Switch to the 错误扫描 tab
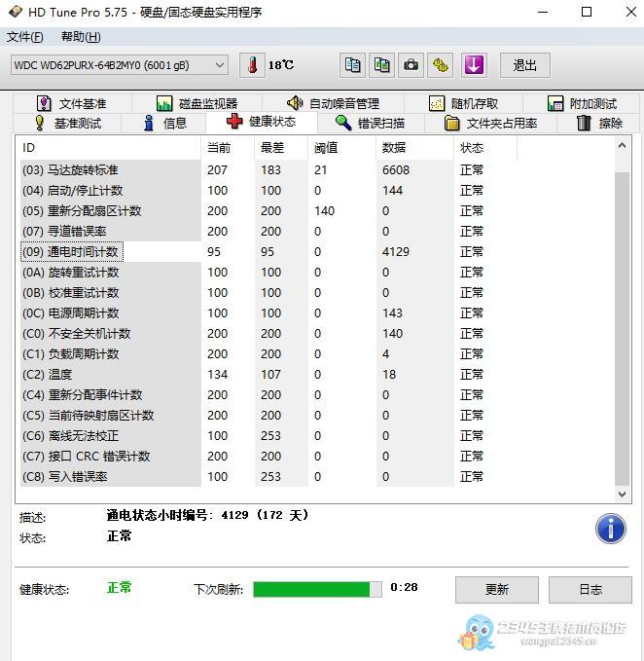This screenshot has width=644, height=661. point(370,123)
